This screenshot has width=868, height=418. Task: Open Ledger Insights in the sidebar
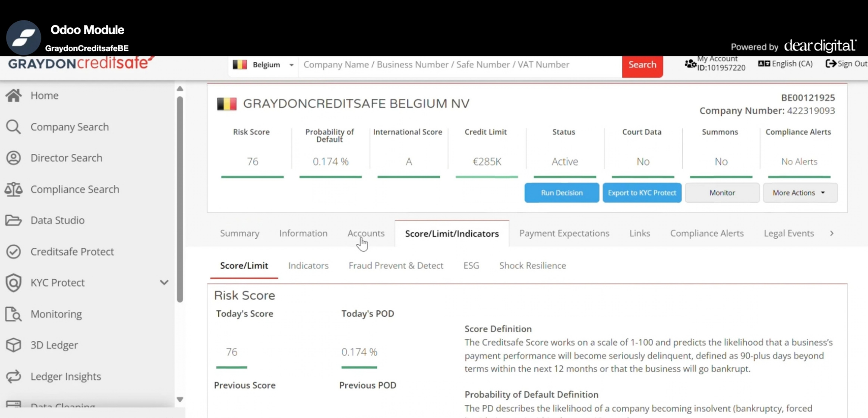coord(66,376)
